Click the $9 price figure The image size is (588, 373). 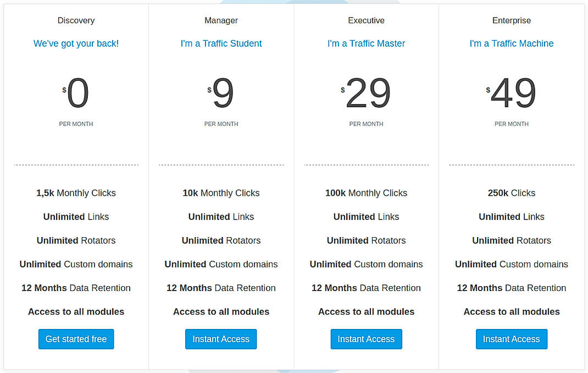click(221, 92)
